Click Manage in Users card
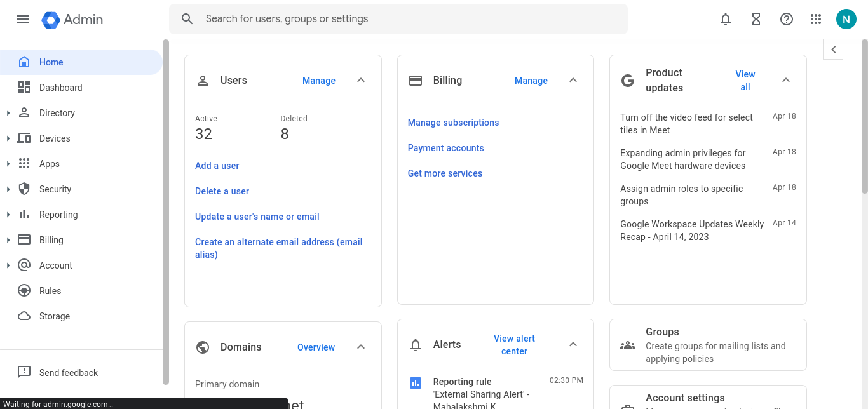Image resolution: width=868 pixels, height=409 pixels. click(319, 81)
